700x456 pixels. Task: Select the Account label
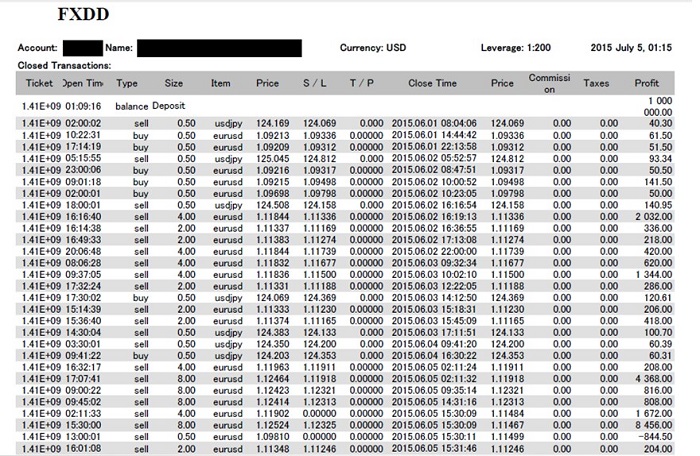(38, 48)
